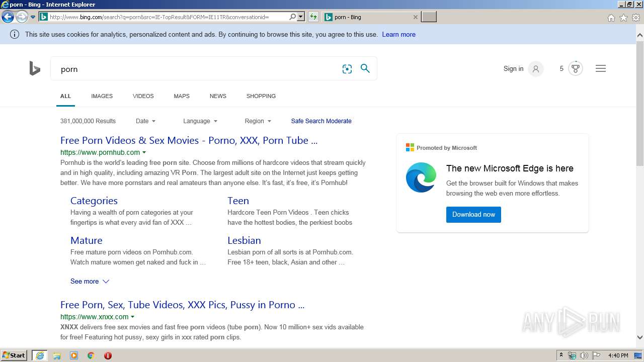Click the page scrollbar down arrow
Image resolution: width=644 pixels, height=362 pixels.
pyautogui.click(x=640, y=338)
